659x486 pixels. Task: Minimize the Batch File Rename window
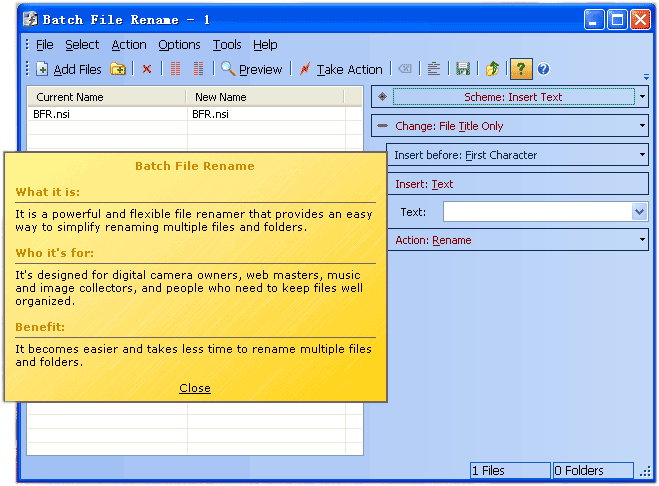pyautogui.click(x=594, y=20)
